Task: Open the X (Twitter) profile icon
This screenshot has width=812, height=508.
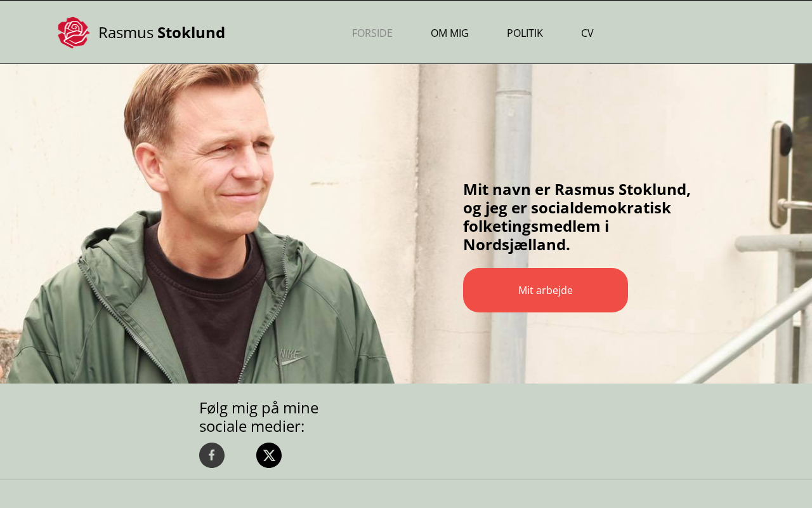Action: coord(269,455)
